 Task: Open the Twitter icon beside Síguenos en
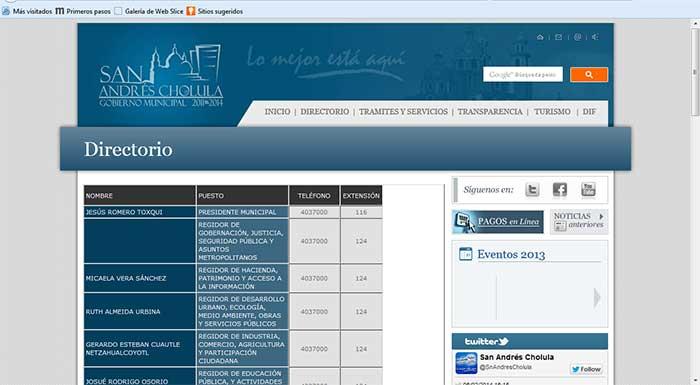click(x=532, y=190)
